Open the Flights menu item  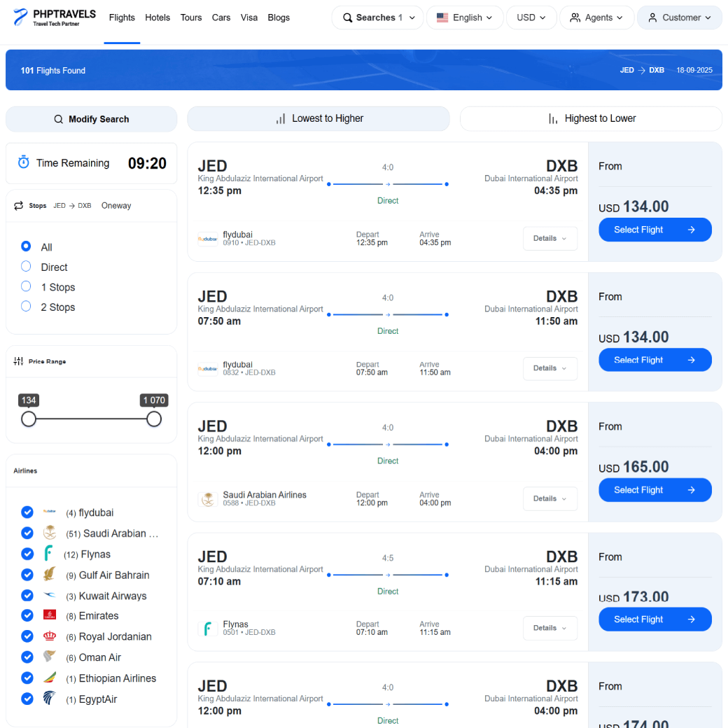[122, 17]
